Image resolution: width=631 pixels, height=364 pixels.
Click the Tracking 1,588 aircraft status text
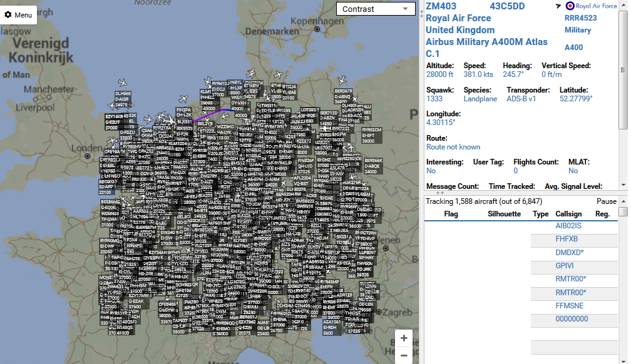(484, 201)
